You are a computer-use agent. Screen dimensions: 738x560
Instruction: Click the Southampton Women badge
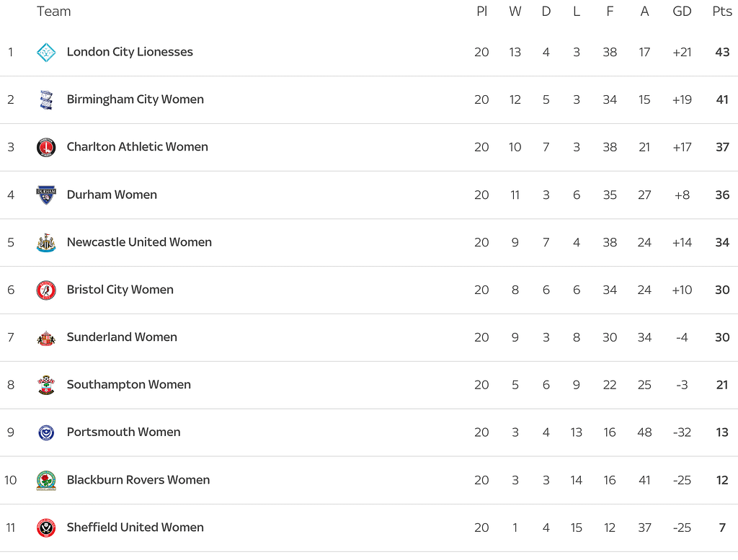click(x=46, y=385)
